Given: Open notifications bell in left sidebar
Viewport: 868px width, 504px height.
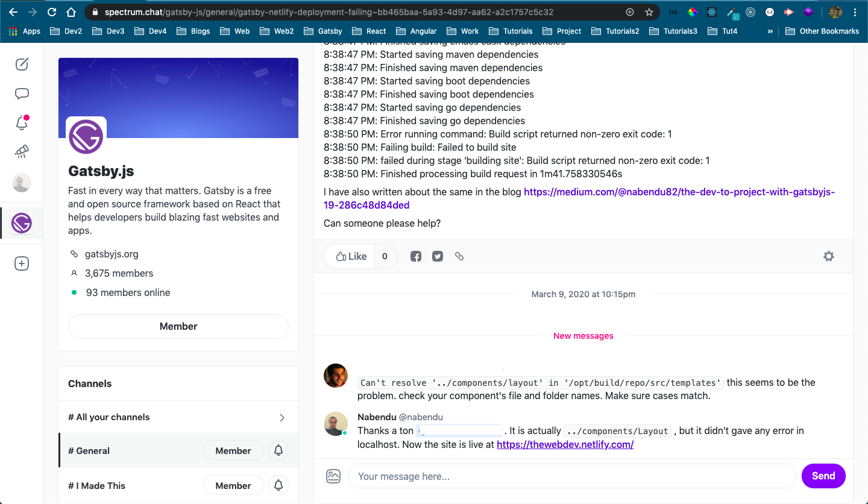Looking at the screenshot, I should [22, 122].
